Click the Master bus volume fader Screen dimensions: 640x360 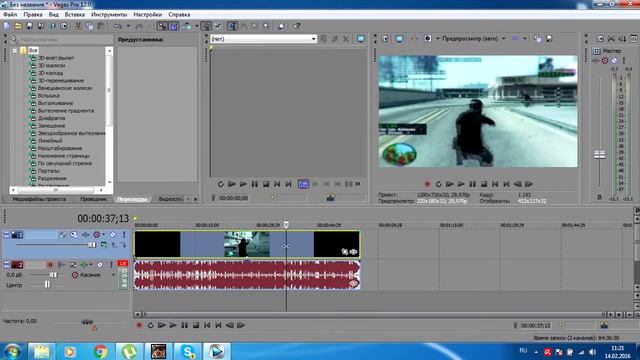pyautogui.click(x=599, y=154)
